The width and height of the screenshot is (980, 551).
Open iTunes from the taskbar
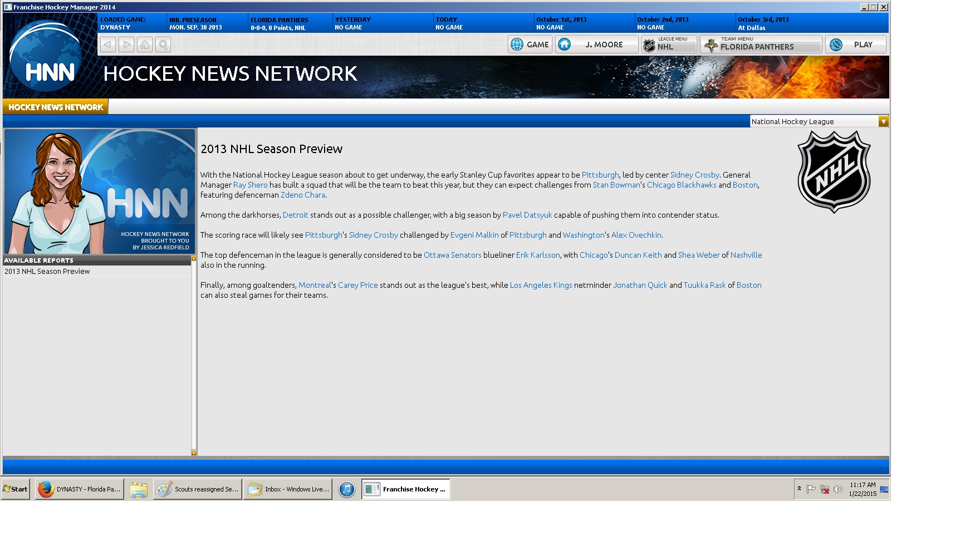coord(346,489)
